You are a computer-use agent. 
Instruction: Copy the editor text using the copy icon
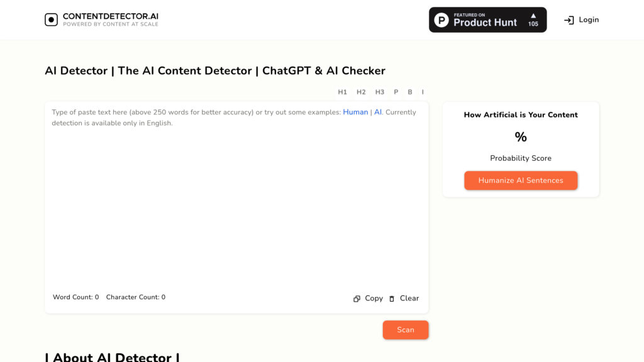pos(357,298)
